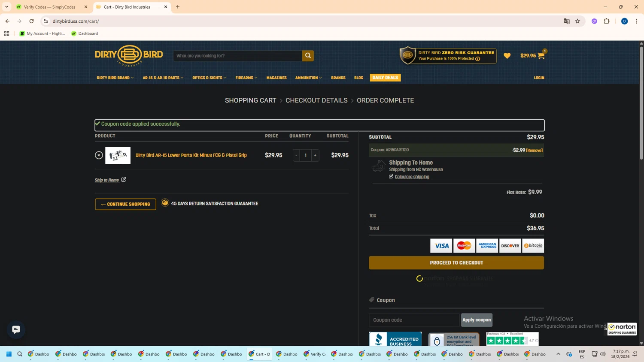Open the Chrome profile avatar
The width and height of the screenshot is (644, 362).
coord(624,21)
